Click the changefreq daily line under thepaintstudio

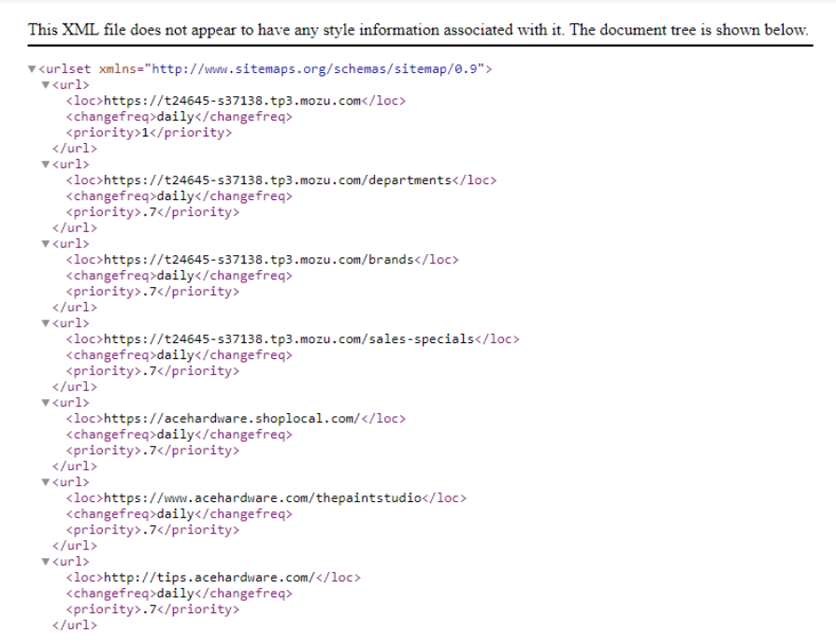pyautogui.click(x=180, y=514)
